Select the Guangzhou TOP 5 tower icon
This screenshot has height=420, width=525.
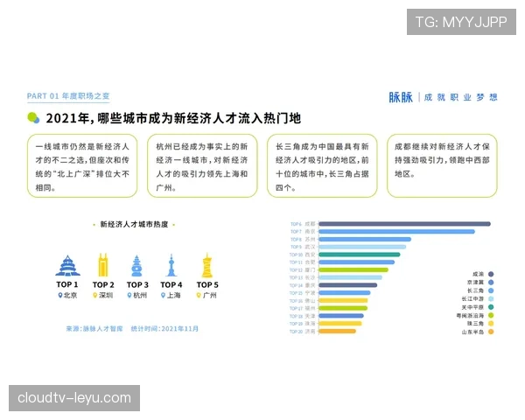click(207, 266)
